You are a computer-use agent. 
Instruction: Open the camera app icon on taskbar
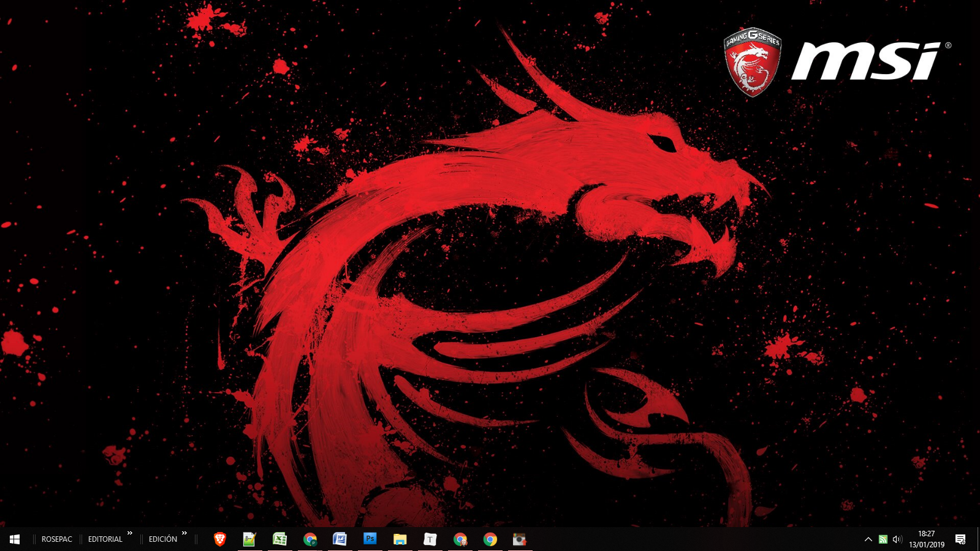[x=520, y=539]
